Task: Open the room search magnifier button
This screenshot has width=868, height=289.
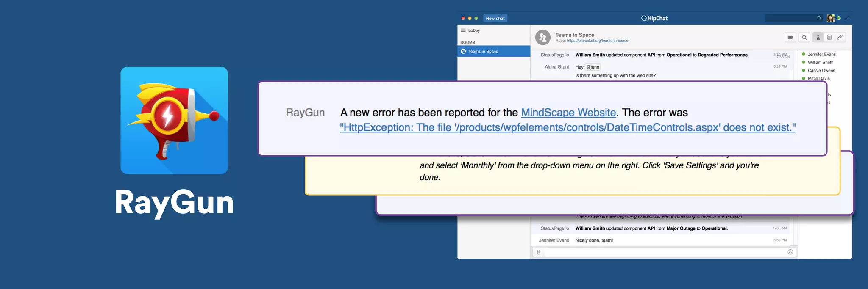Action: pyautogui.click(x=804, y=37)
